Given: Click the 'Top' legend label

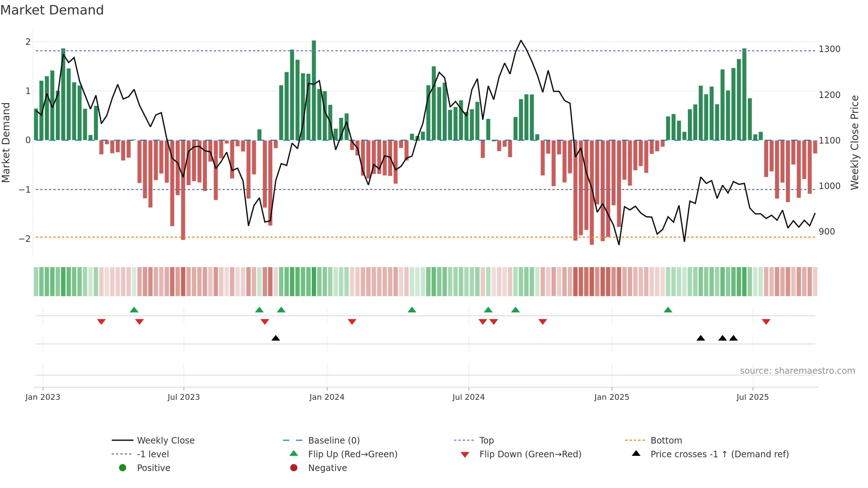Looking at the screenshot, I should click(486, 440).
